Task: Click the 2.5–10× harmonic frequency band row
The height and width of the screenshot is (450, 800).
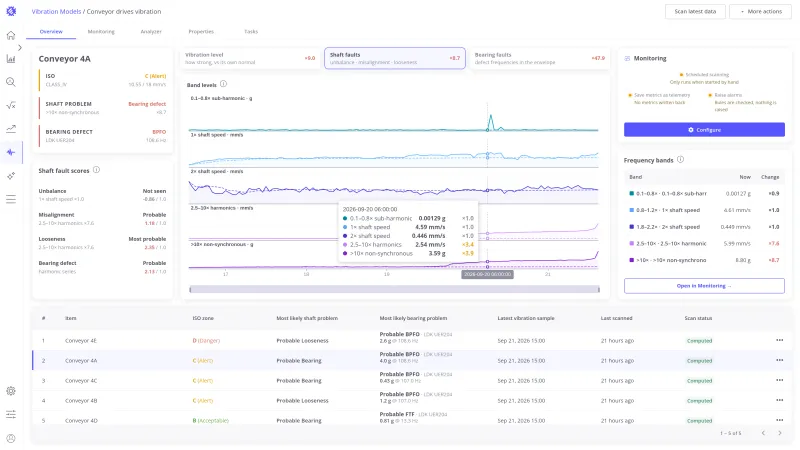Action: pyautogui.click(x=704, y=243)
